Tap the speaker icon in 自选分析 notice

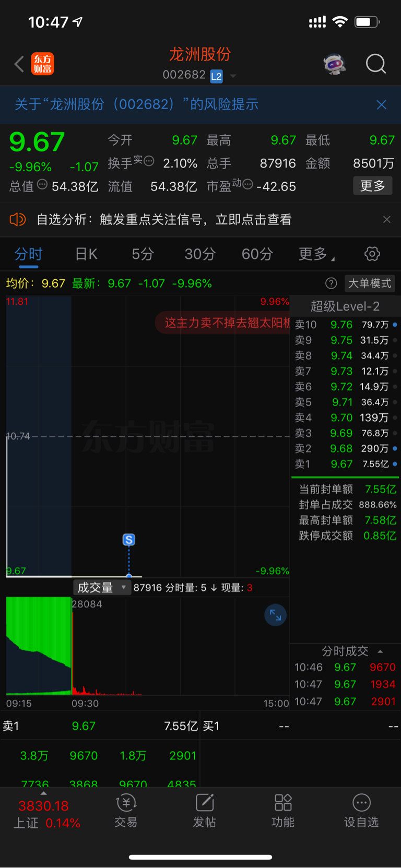click(18, 219)
